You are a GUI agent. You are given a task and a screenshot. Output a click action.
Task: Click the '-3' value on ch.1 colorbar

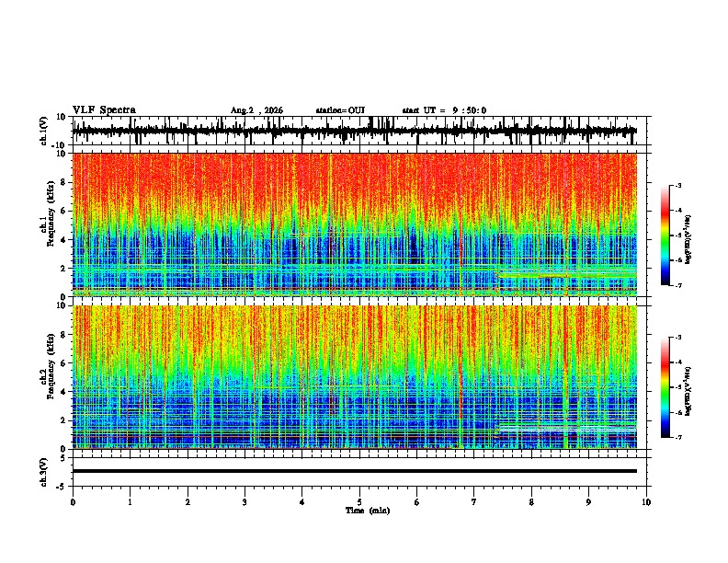click(x=677, y=185)
